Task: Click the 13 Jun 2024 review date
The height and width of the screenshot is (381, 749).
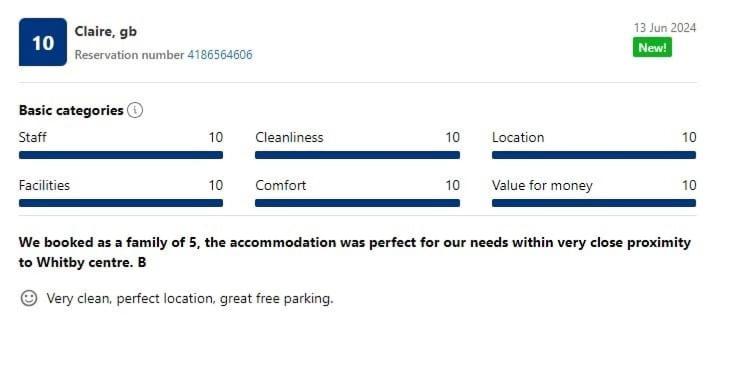Action: point(665,28)
